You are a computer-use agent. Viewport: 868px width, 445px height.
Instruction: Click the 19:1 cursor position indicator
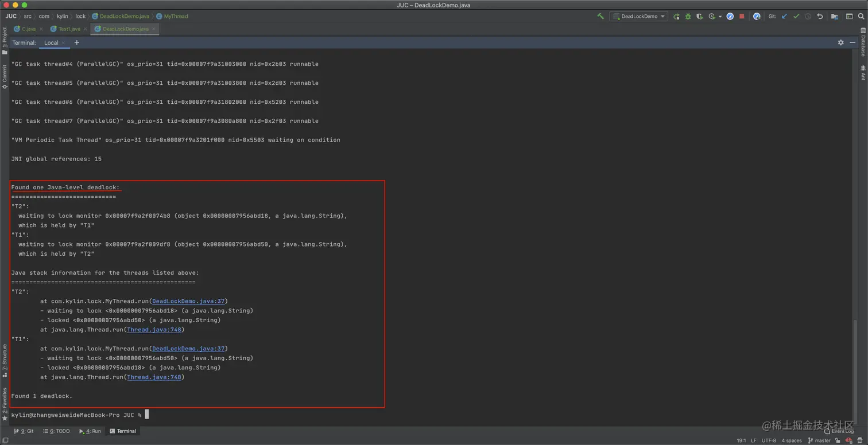741,440
